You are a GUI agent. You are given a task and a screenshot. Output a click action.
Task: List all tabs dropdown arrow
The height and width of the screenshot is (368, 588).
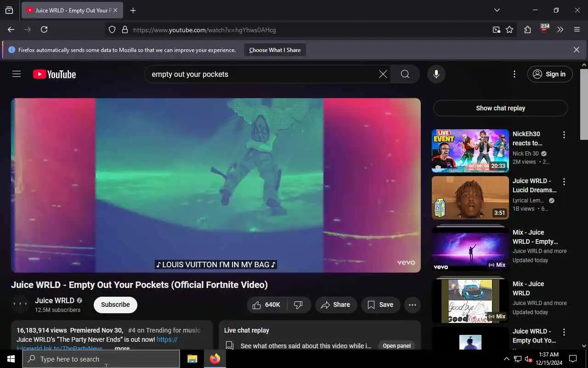(497, 10)
